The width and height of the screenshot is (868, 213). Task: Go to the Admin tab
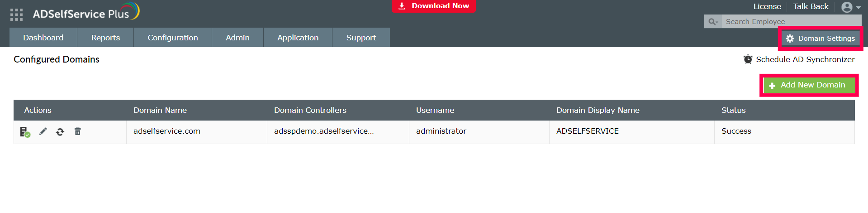(x=237, y=38)
